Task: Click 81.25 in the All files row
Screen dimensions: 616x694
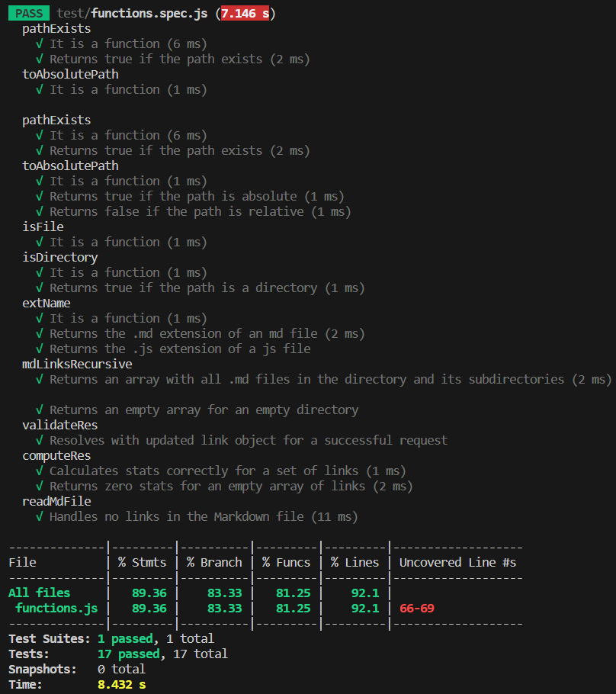Action: click(x=294, y=593)
